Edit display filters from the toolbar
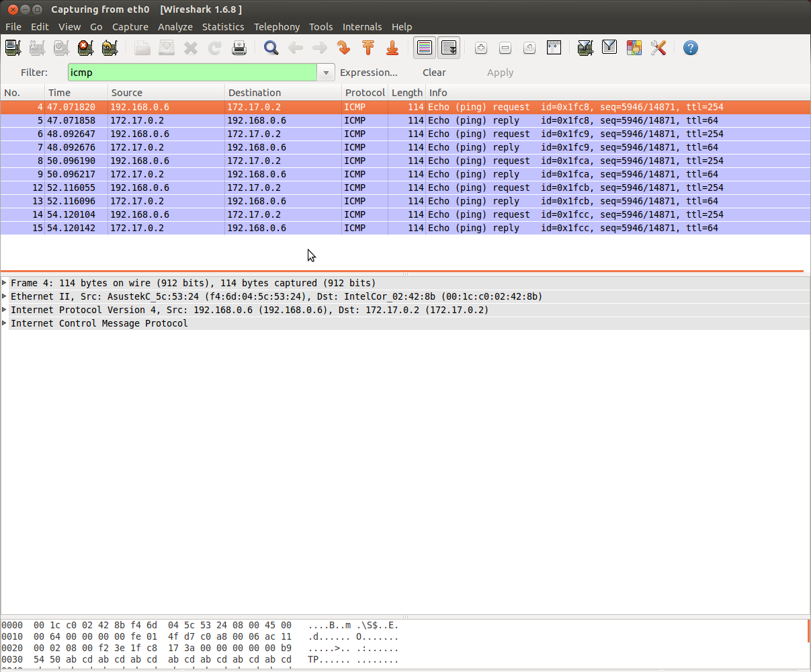Image resolution: width=811 pixels, height=672 pixels. [x=609, y=48]
